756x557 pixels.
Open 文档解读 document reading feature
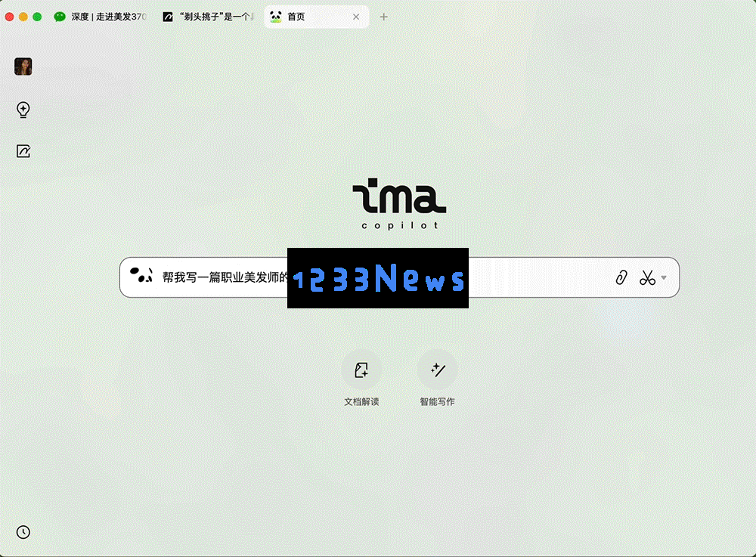tap(361, 379)
